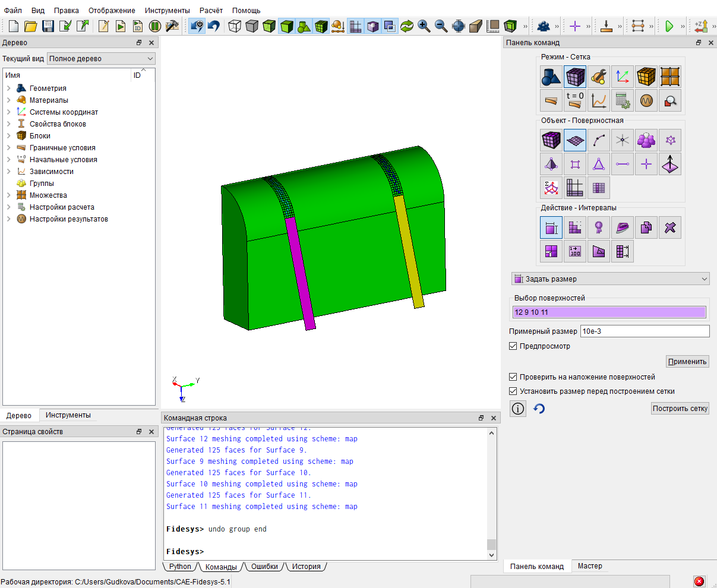Screen dimensions: 717x588
Task: Create a new file from the toolbar
Action: pos(14,26)
